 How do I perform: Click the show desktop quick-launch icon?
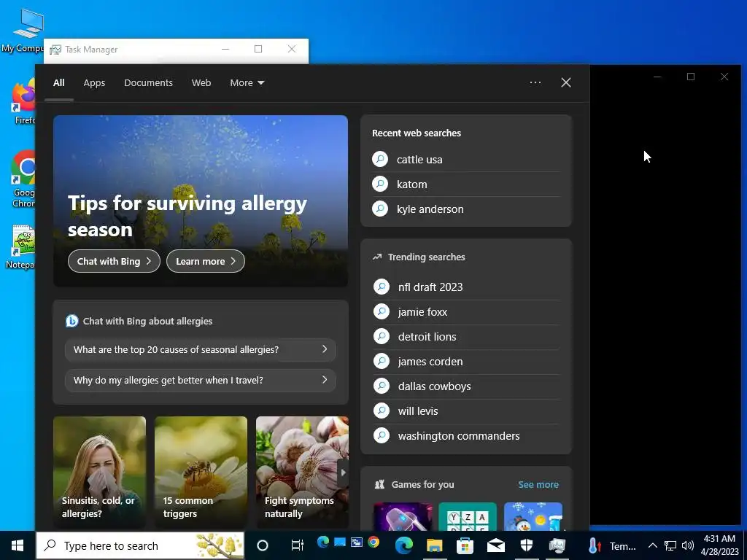pyautogui.click(x=340, y=542)
